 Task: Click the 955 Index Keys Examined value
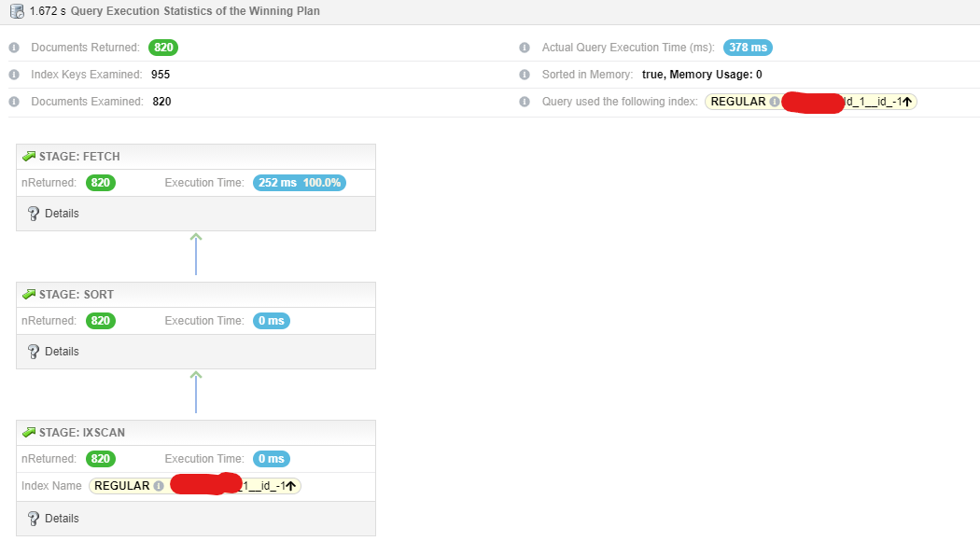pyautogui.click(x=161, y=75)
